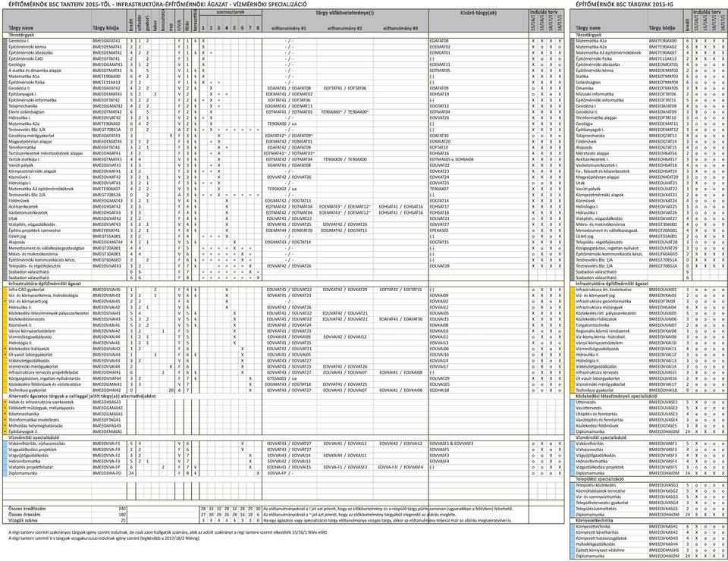
Task: Click the 'Összes kreditszám' summary label
Action: click(x=27, y=509)
